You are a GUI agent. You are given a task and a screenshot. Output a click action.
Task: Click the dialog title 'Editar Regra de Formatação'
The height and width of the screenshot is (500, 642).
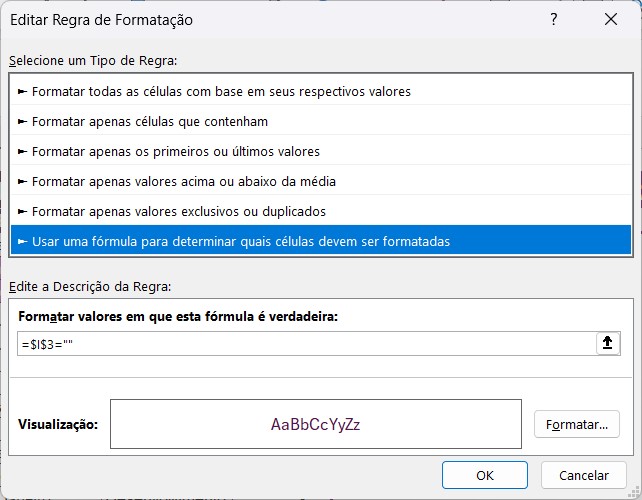[x=101, y=20]
